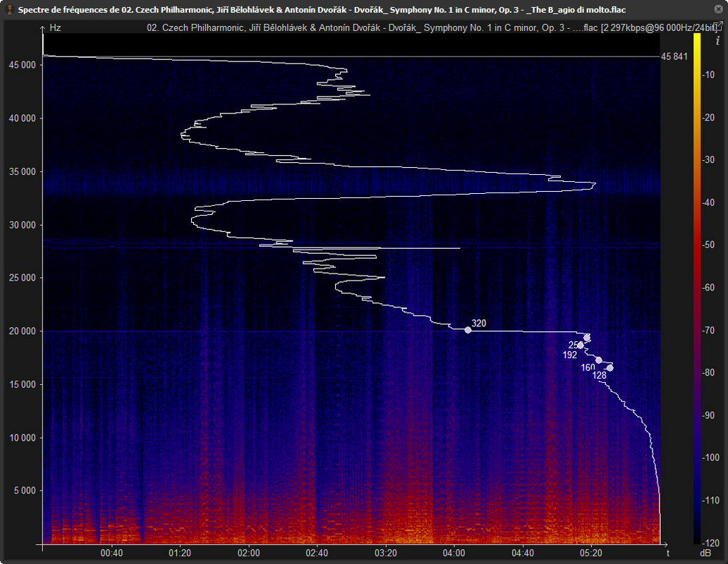Click the 40 000 Hz axis label

pyautogui.click(x=23, y=118)
